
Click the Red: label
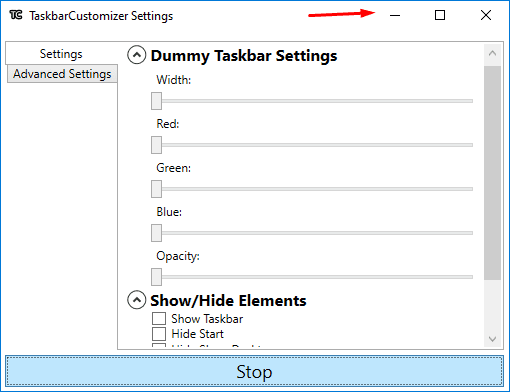(x=168, y=124)
